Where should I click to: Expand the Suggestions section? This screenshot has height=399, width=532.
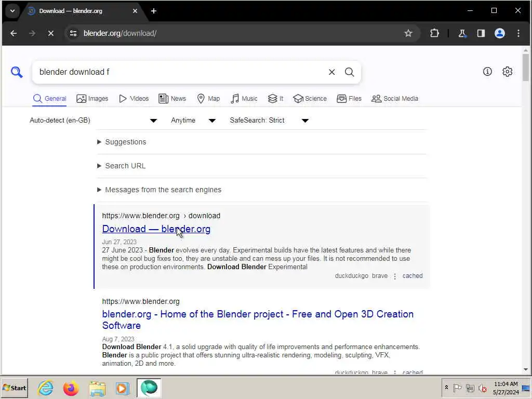pos(122,142)
